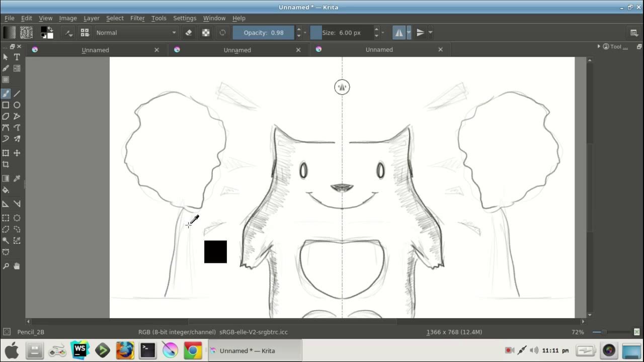This screenshot has width=644, height=362.
Task: Toggle eraser mode
Action: tap(189, 33)
